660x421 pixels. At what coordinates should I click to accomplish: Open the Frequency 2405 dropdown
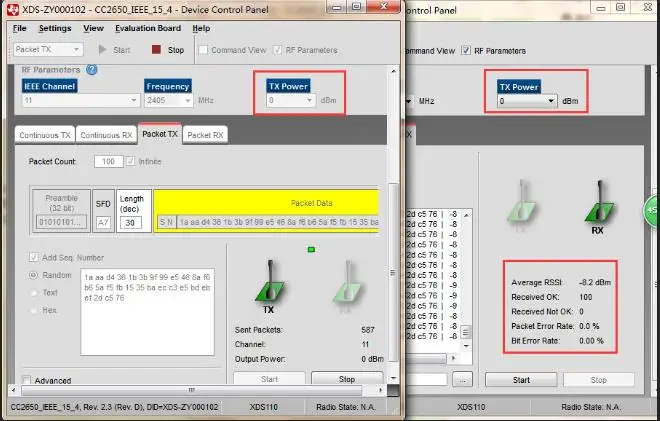click(x=168, y=100)
